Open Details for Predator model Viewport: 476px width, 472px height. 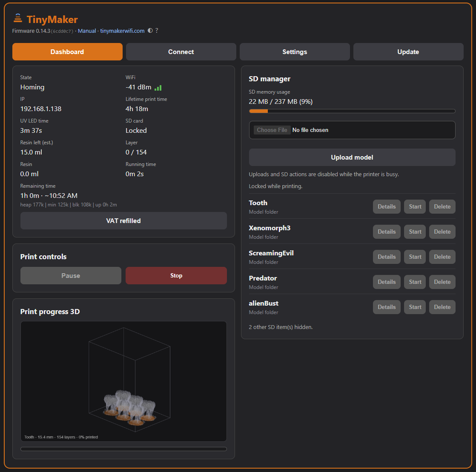387,282
